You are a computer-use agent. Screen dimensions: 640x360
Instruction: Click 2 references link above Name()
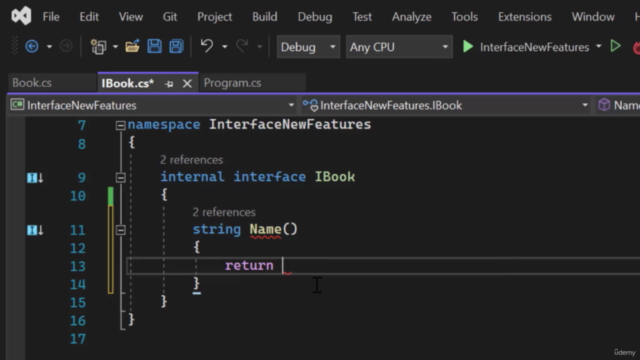tap(224, 212)
